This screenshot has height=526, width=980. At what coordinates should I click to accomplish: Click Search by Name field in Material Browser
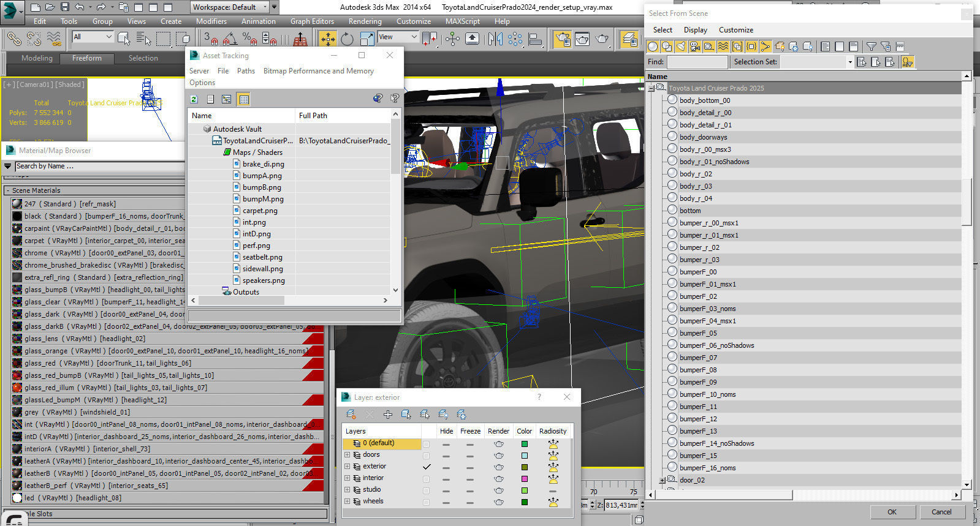[99, 166]
